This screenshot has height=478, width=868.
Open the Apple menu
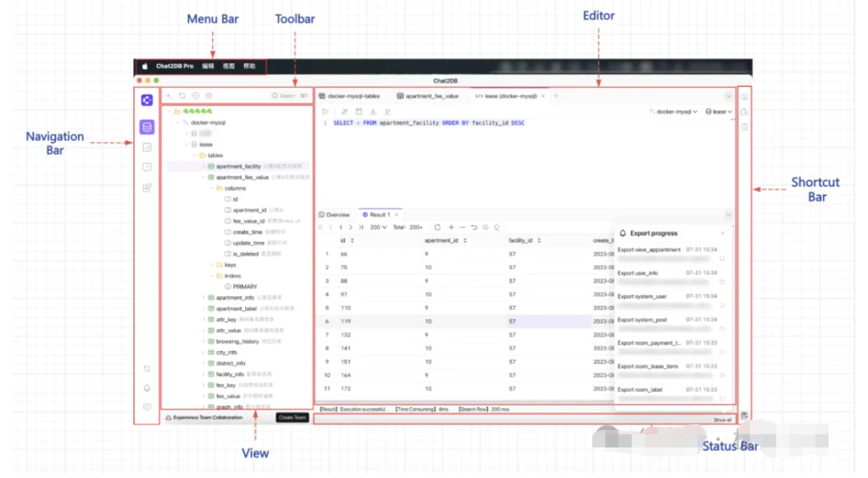click(145, 66)
